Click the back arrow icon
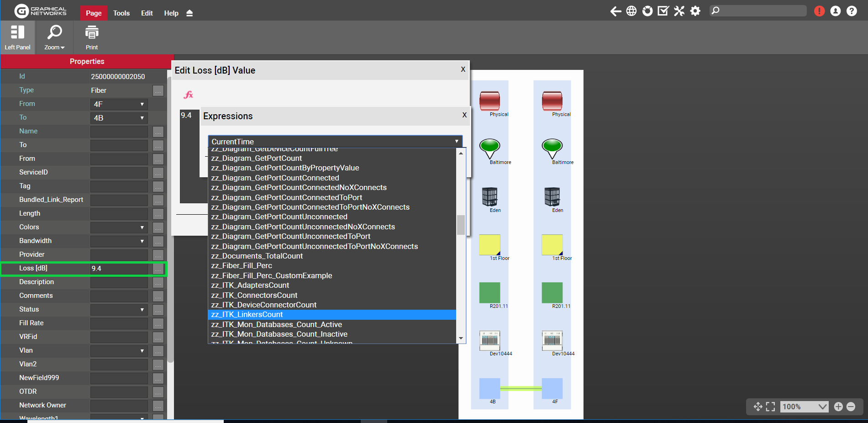Image resolution: width=868 pixels, height=423 pixels. pyautogui.click(x=615, y=11)
